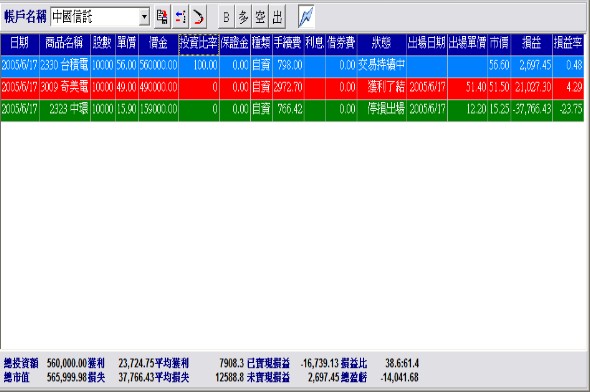The image size is (590, 392).
Task: Click the 總市值 565,999.98 summary value
Action: point(67,377)
